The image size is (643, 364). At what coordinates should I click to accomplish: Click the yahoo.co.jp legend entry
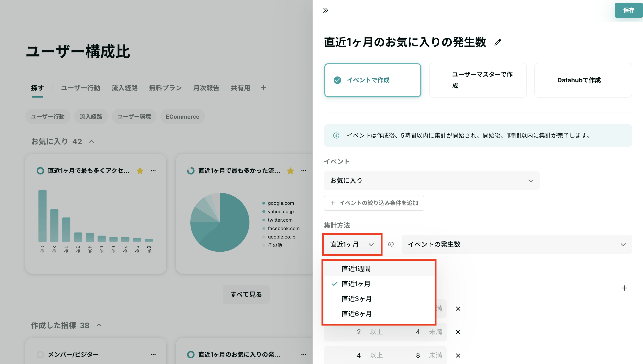[x=278, y=212]
